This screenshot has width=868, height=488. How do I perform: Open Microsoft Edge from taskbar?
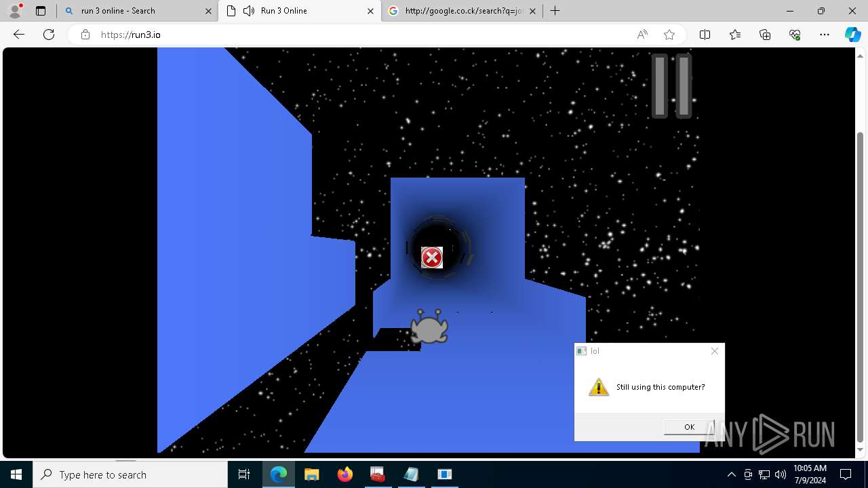click(x=279, y=474)
